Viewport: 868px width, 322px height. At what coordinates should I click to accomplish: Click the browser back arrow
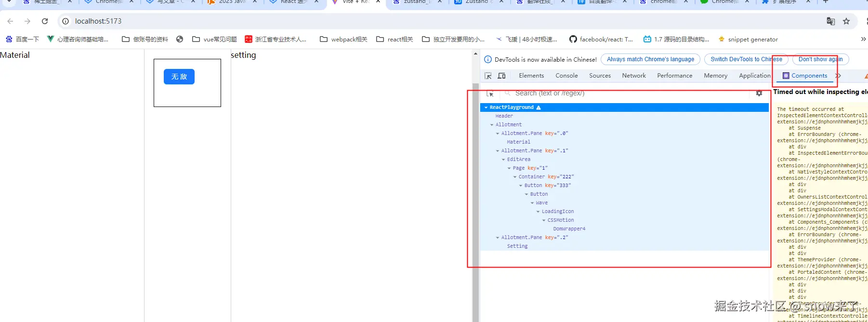tap(11, 21)
